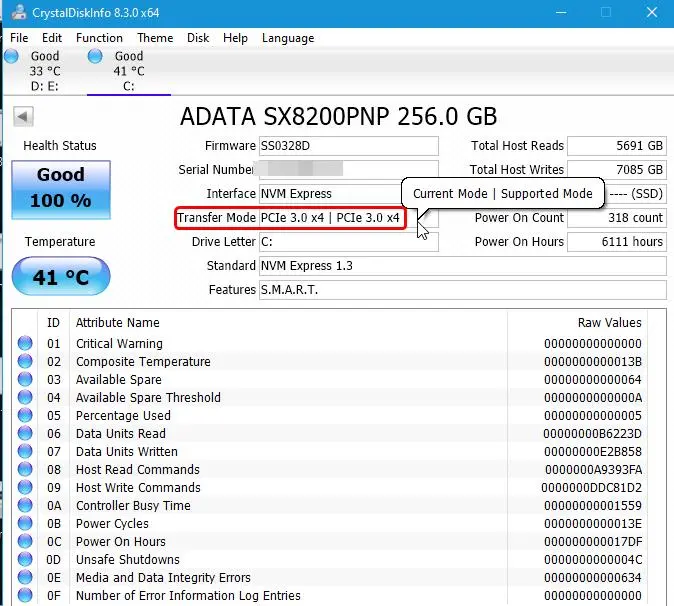Close the CrystalDiskInfo window
674x606 pixels.
[x=652, y=12]
